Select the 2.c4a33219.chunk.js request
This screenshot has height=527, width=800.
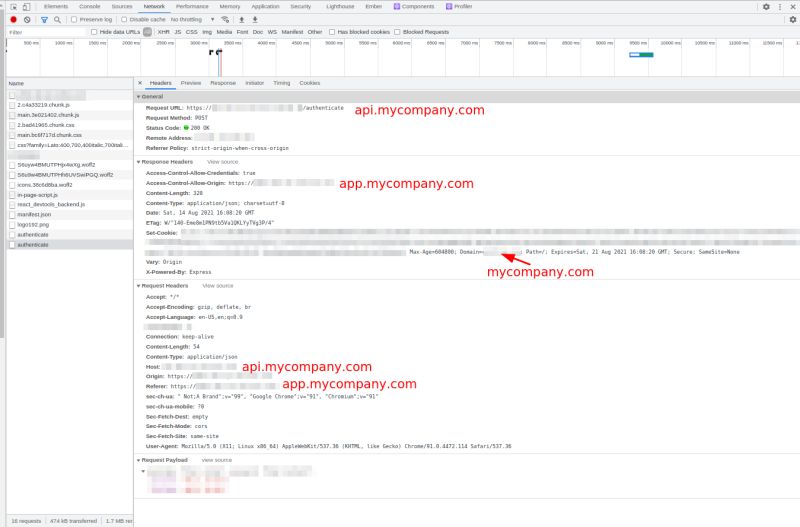tap(70, 105)
